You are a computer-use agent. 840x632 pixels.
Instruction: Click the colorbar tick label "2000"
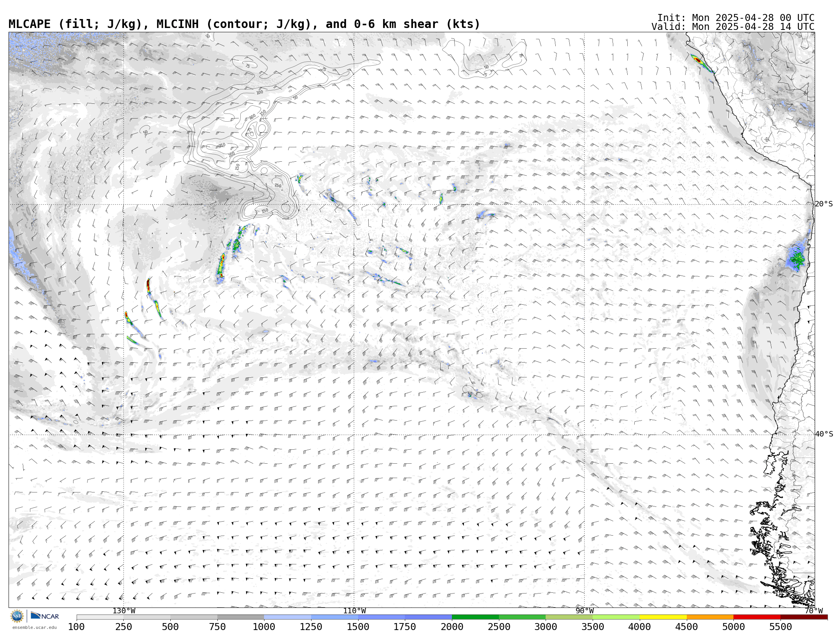click(x=452, y=627)
